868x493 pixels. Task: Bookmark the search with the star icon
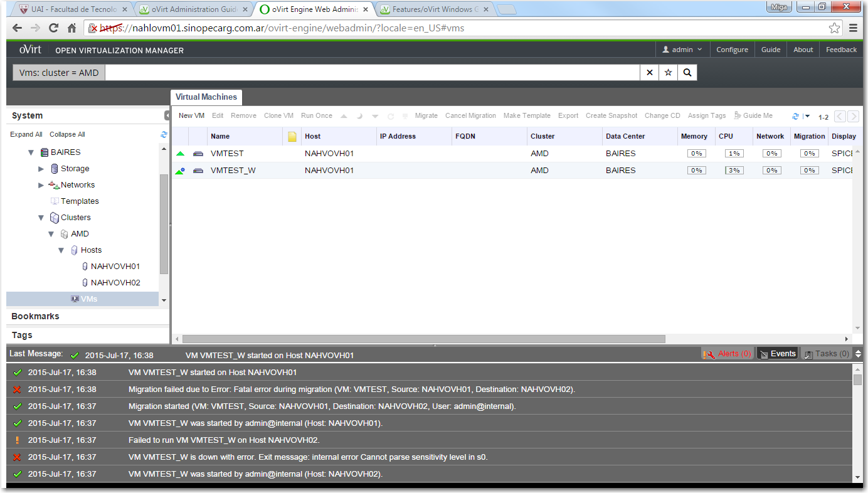pyautogui.click(x=668, y=73)
